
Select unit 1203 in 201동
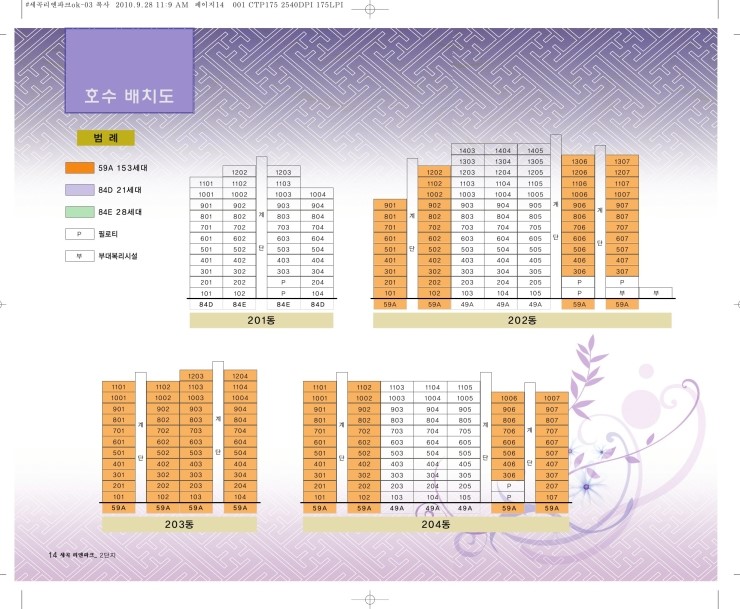[x=283, y=172]
